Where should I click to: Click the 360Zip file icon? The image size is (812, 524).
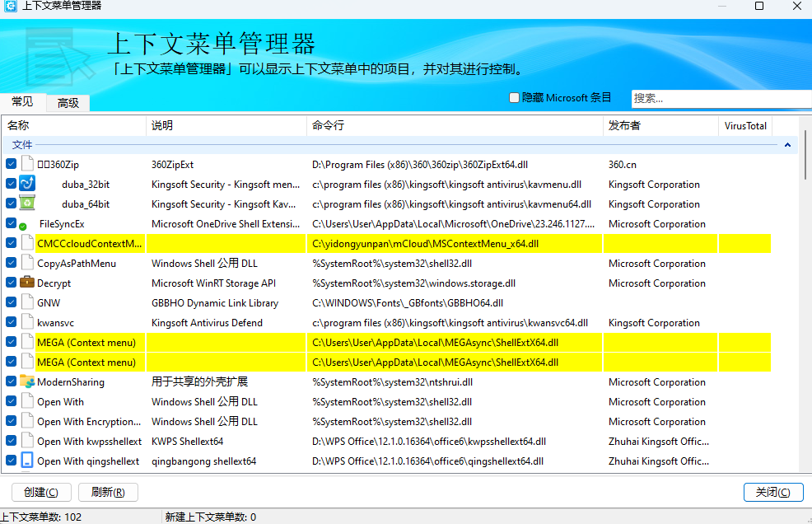[27, 164]
